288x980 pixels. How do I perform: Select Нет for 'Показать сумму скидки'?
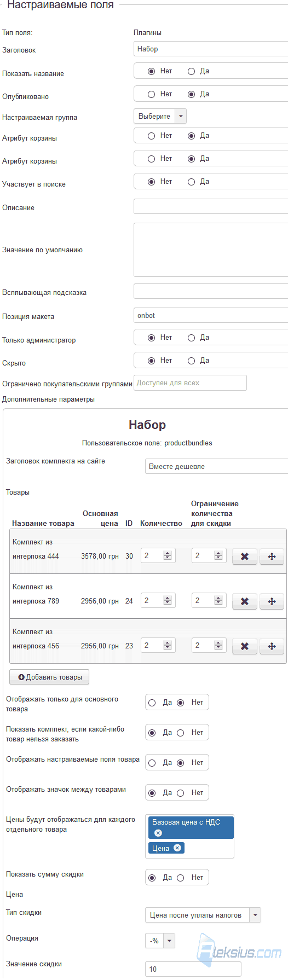[181, 878]
